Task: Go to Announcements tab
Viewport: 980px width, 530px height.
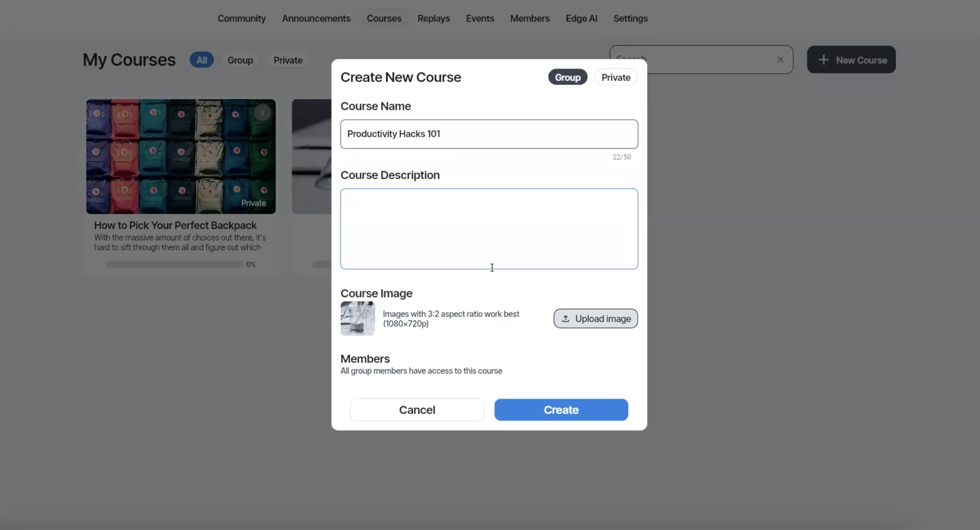Action: (316, 18)
